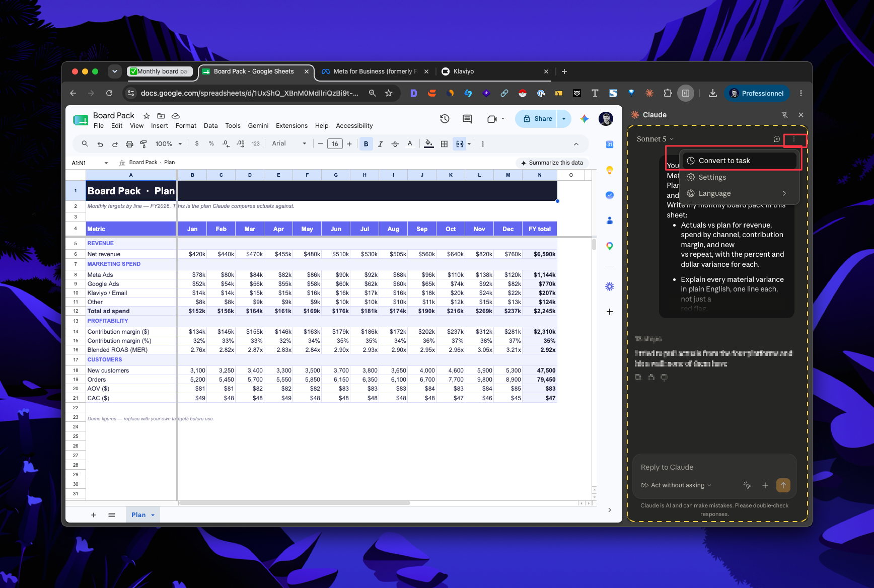Format cells as currency with the $ icon

coord(197,143)
